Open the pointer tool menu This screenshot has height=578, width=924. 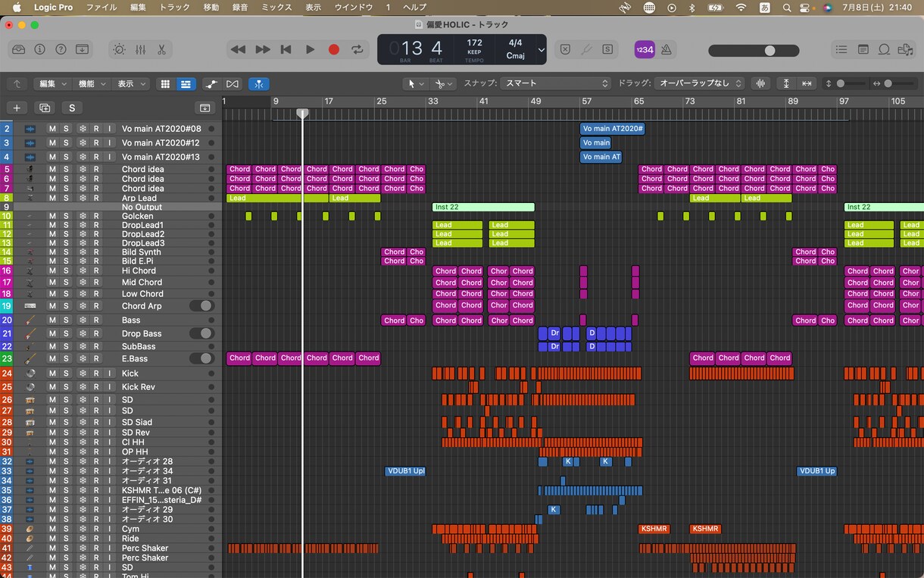[415, 83]
